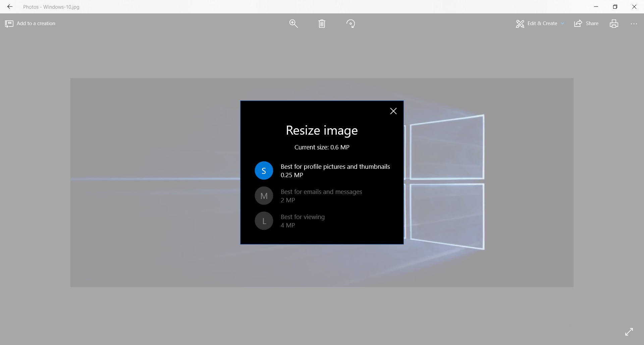
Task: Click 'Best for emails and messages' text
Action: (321, 192)
